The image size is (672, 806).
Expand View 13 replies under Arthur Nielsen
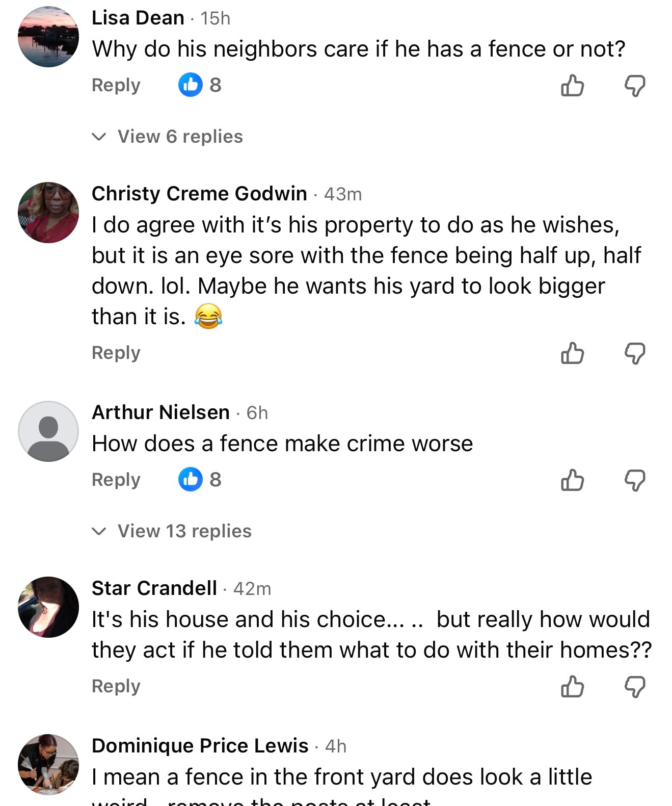coord(184,531)
